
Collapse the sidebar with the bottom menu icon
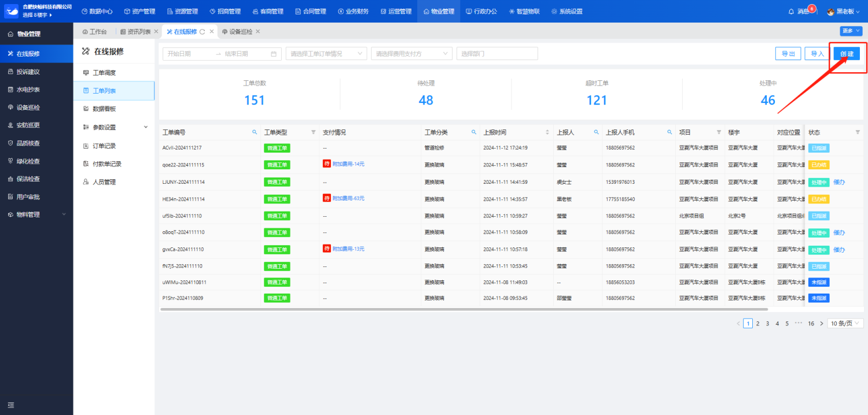pyautogui.click(x=10, y=405)
